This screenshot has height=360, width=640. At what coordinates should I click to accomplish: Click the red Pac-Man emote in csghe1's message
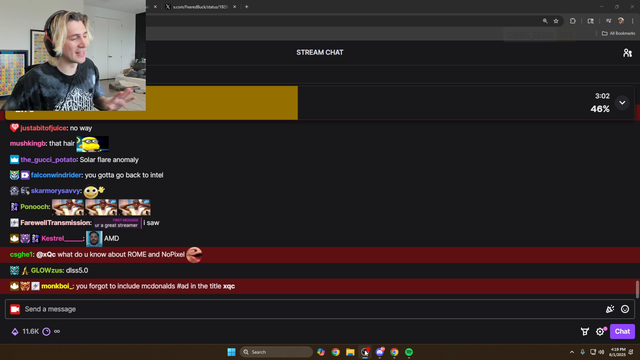[x=194, y=255]
